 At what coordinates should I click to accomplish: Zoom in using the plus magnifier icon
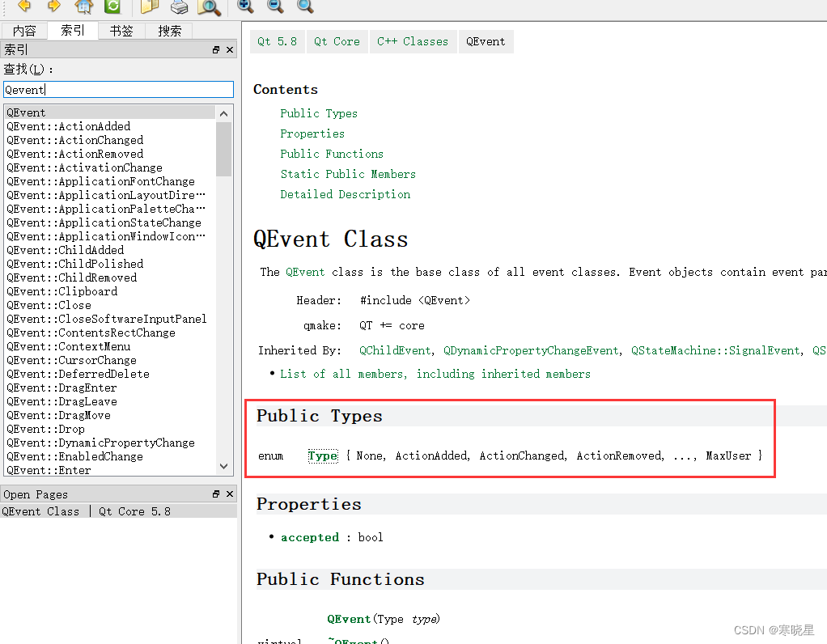(245, 6)
